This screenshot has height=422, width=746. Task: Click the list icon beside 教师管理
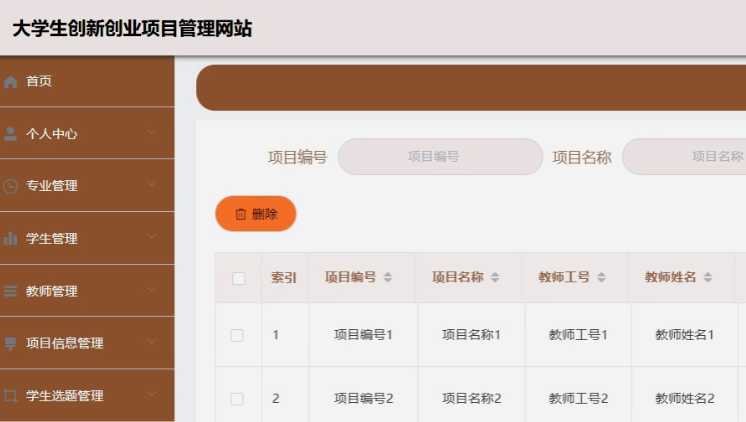[11, 292]
